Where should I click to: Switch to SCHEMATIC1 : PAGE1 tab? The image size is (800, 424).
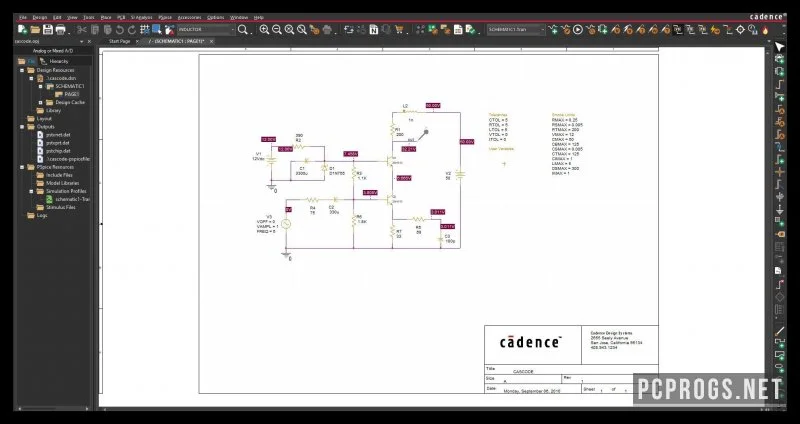coord(178,41)
